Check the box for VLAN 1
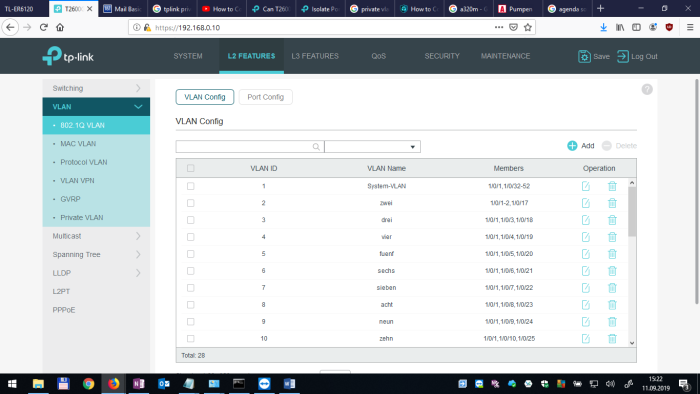700x394 pixels. (191, 186)
